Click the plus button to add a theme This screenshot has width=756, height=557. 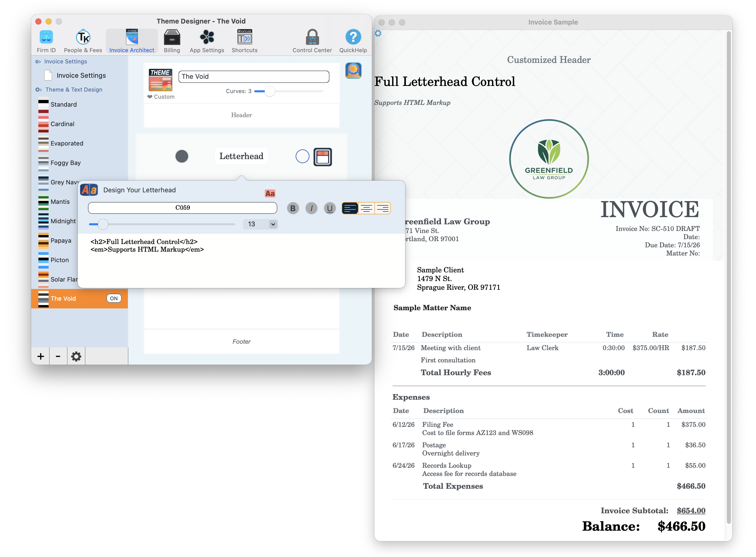click(x=40, y=357)
